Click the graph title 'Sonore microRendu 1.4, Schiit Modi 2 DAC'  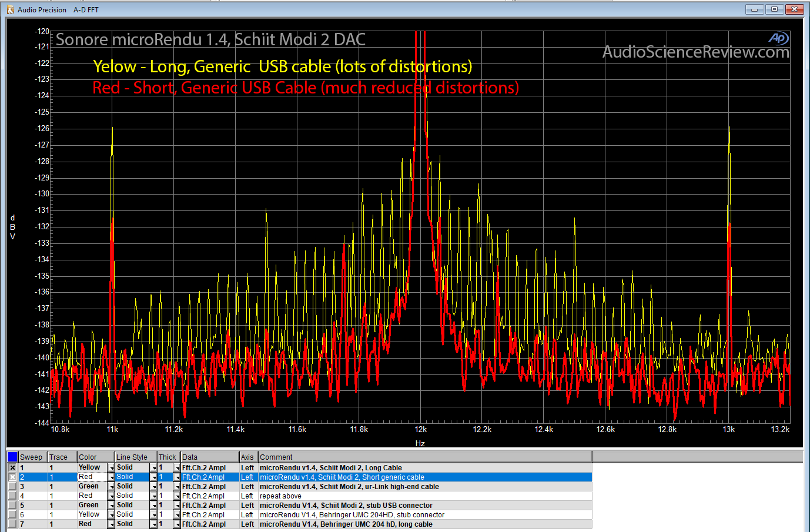point(210,39)
